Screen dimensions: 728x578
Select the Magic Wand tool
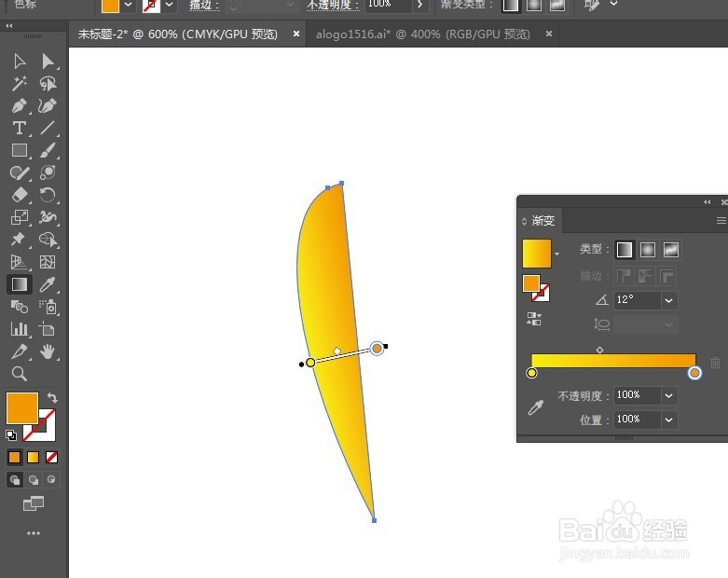[20, 84]
